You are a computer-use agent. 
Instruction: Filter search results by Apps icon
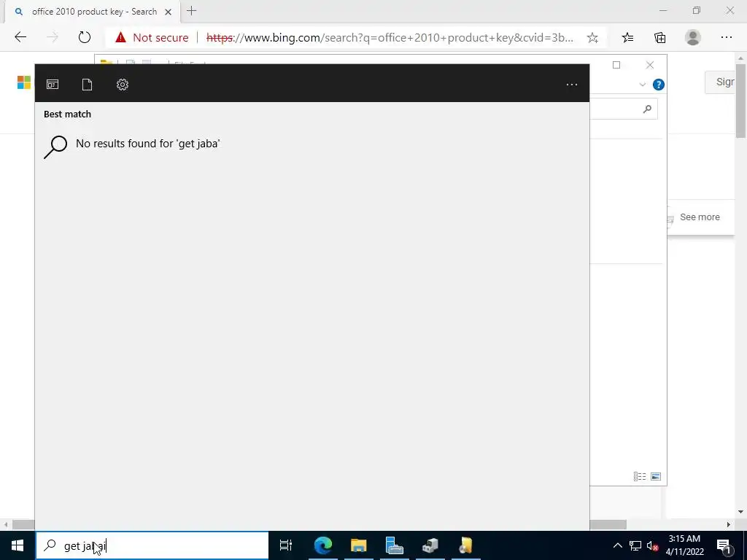(x=53, y=85)
